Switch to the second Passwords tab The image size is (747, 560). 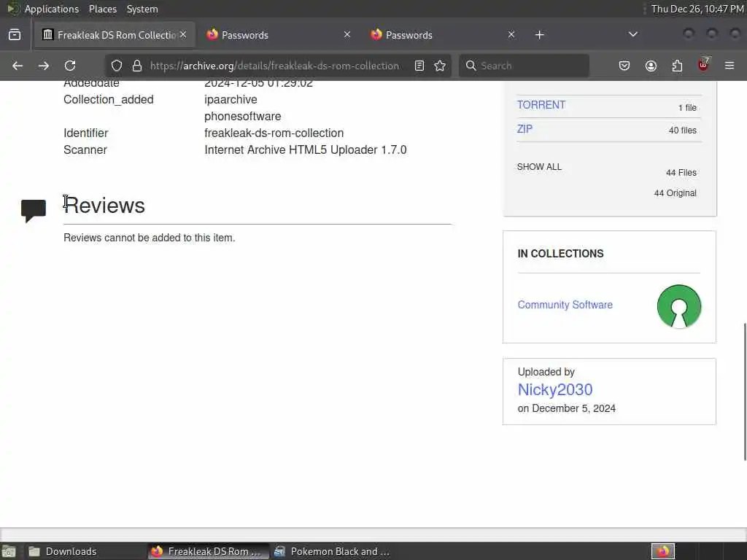443,35
